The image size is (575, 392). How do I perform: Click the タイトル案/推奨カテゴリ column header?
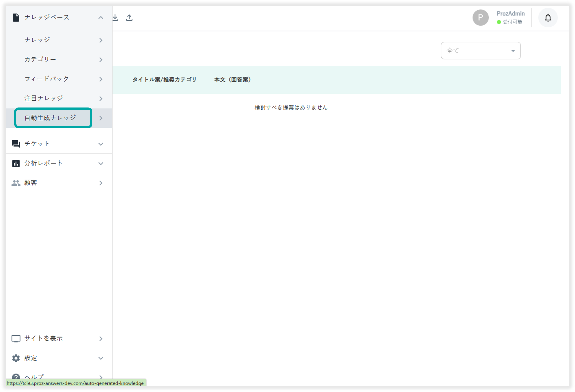click(164, 80)
